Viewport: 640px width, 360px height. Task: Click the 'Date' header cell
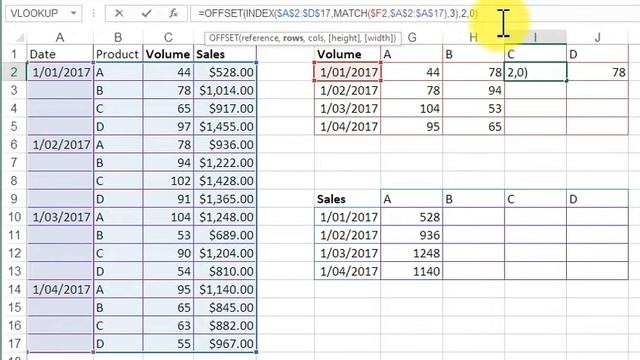pos(60,54)
